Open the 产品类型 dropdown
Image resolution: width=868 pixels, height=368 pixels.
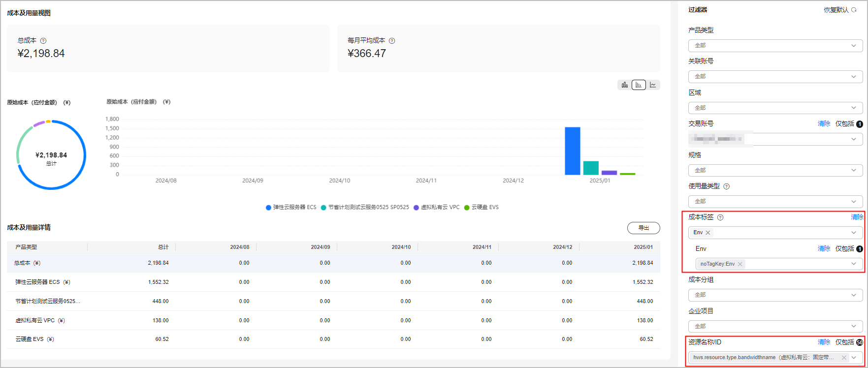775,46
